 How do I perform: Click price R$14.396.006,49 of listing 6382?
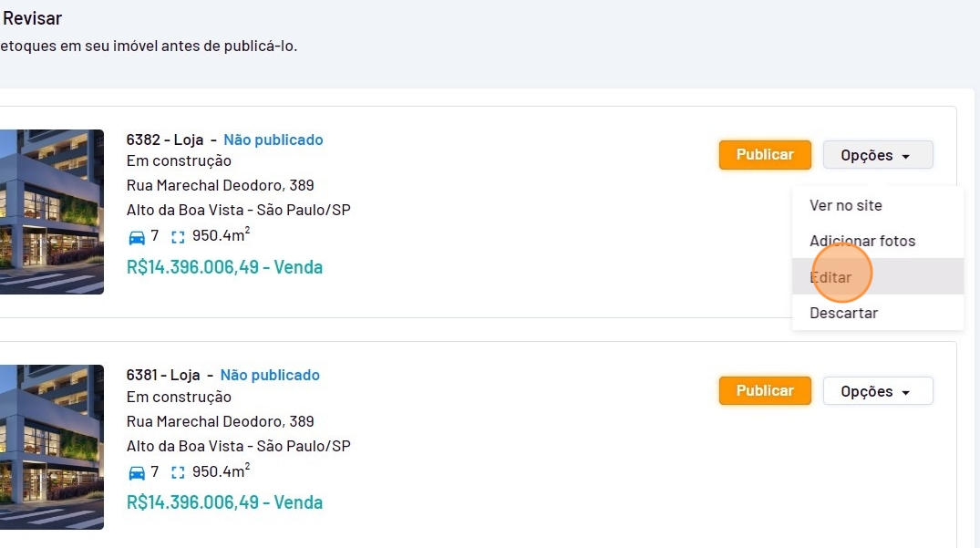224,267
